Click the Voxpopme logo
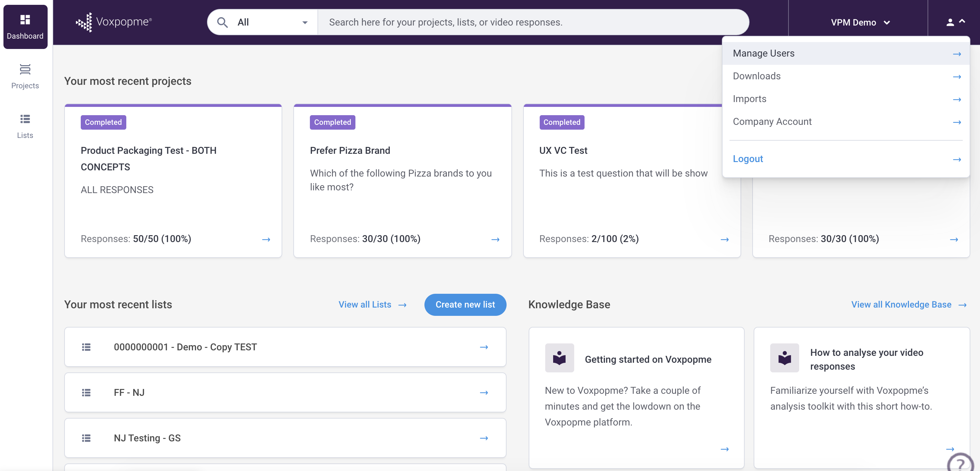980x471 pixels. click(114, 22)
